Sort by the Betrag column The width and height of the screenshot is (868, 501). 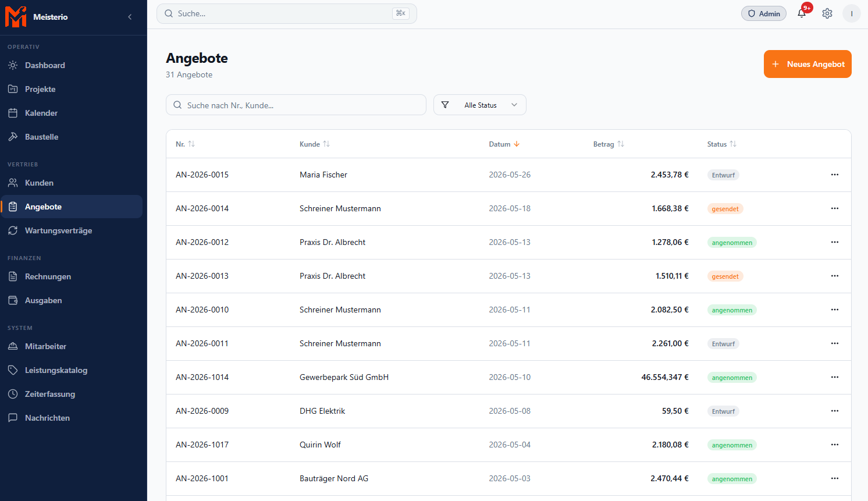click(609, 144)
